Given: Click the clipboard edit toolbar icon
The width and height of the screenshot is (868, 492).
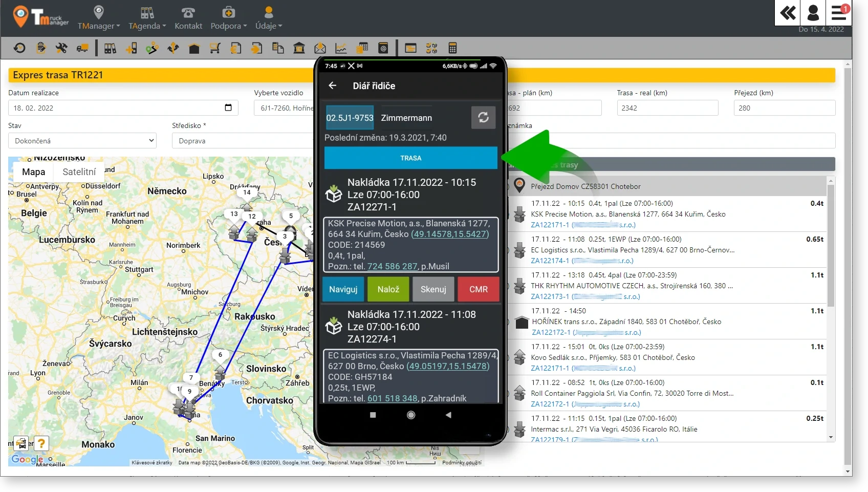Looking at the screenshot, I should click(41, 48).
